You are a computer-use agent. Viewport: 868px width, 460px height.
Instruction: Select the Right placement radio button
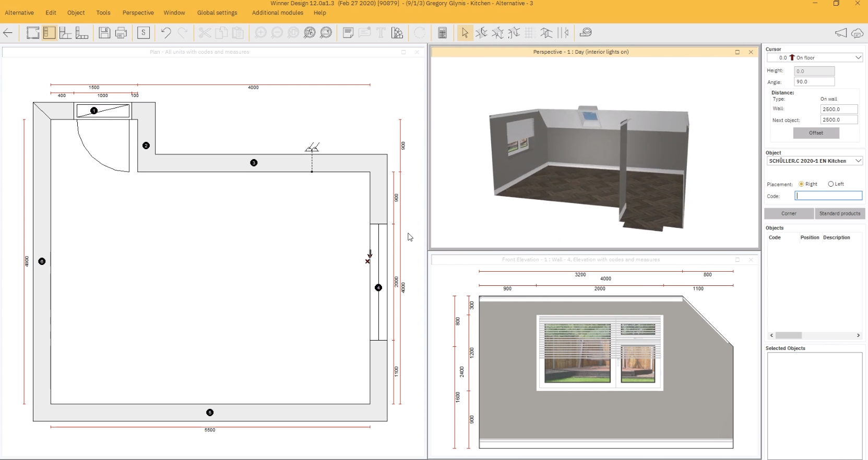click(801, 184)
